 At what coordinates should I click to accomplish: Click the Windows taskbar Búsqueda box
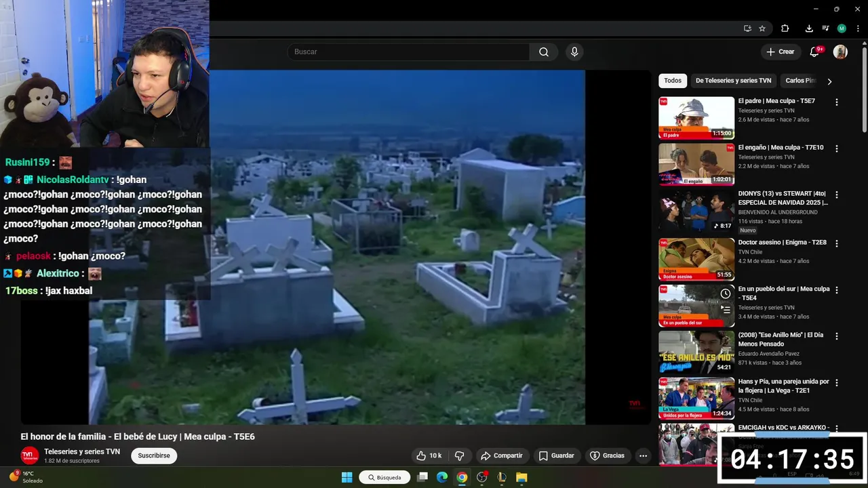click(384, 477)
